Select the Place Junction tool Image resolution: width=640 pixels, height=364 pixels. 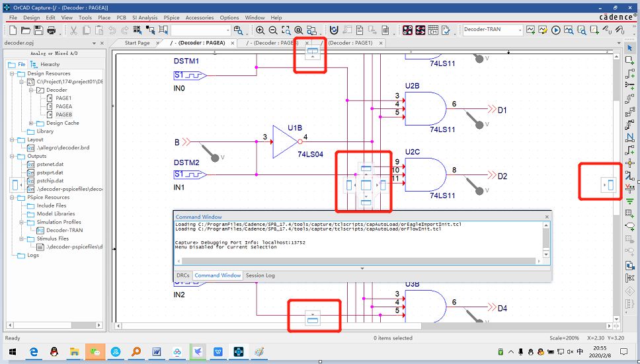coord(629,163)
